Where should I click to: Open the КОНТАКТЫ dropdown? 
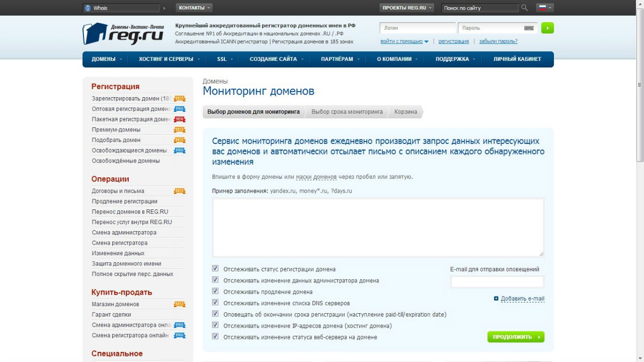coord(194,8)
